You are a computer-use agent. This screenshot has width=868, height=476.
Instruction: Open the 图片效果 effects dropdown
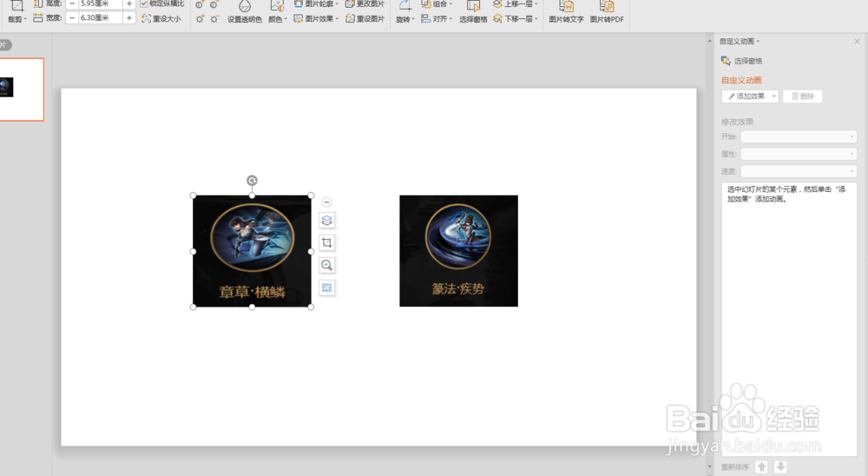click(316, 19)
